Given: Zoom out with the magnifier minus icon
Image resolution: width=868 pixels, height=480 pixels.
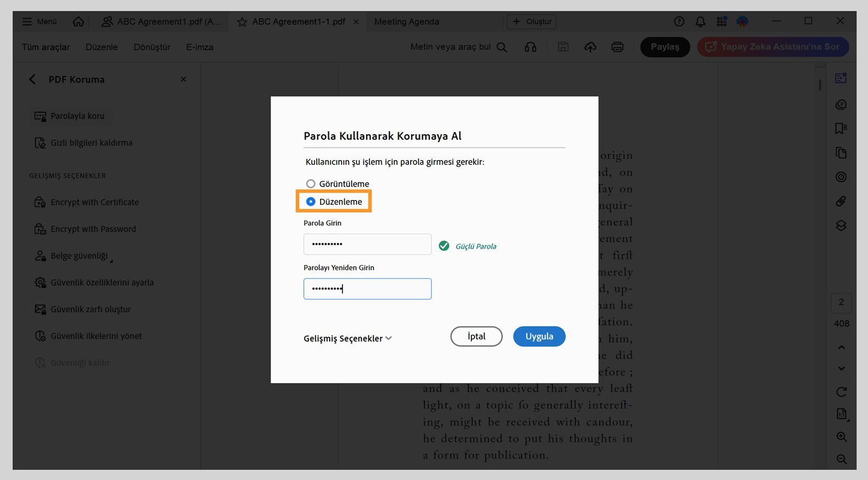Looking at the screenshot, I should 842,459.
